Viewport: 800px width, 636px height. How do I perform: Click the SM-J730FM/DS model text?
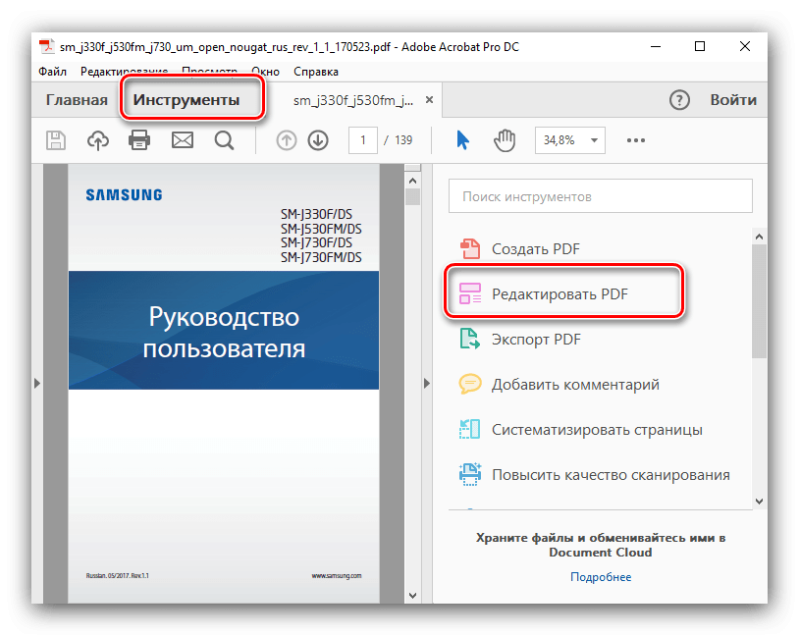(x=321, y=257)
